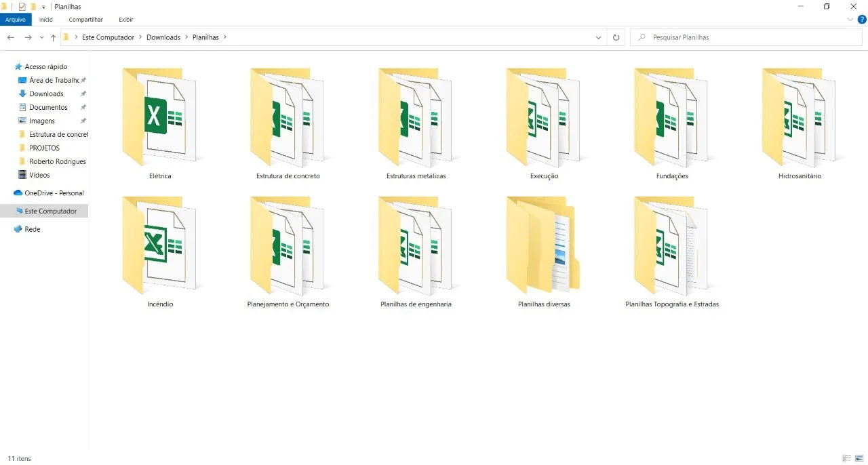Open the Elétrica folder icon
Screen dimensions: 868x465
[x=160, y=117]
